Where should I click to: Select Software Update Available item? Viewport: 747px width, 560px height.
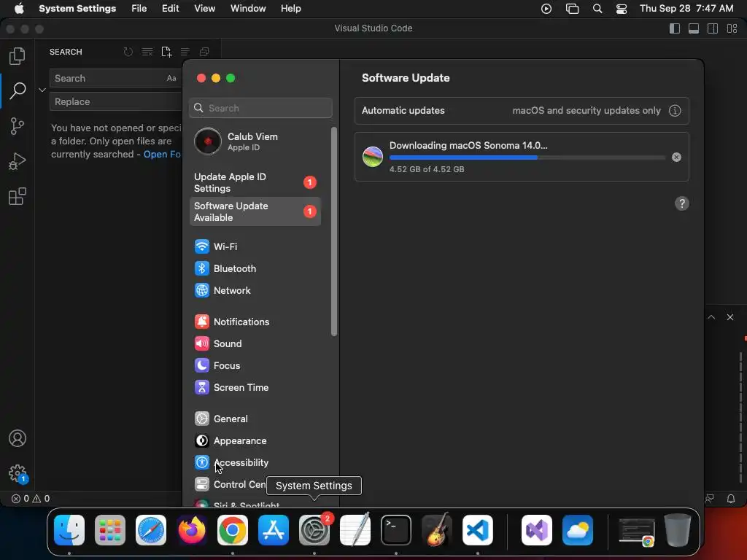click(255, 211)
